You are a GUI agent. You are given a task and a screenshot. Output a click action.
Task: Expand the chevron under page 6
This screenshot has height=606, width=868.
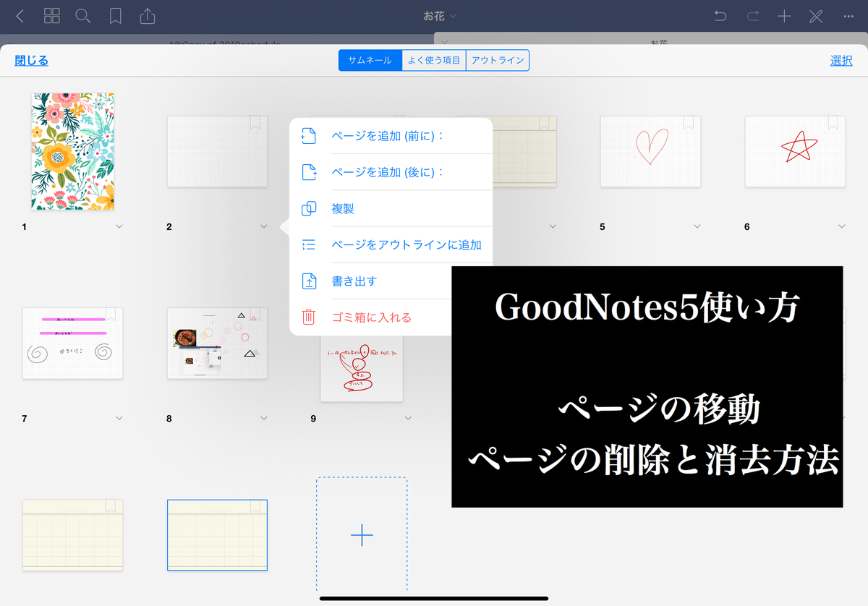[x=842, y=226]
